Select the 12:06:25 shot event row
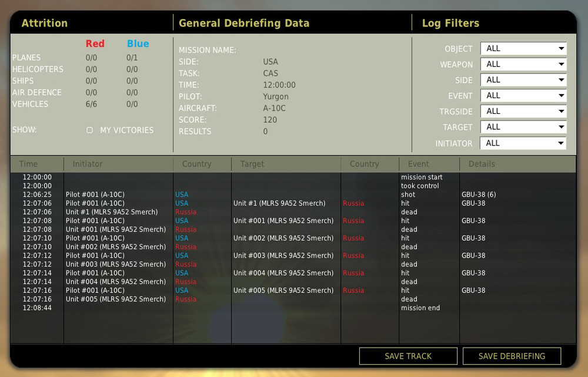Image resolution: width=588 pixels, height=377 pixels. tap(294, 194)
